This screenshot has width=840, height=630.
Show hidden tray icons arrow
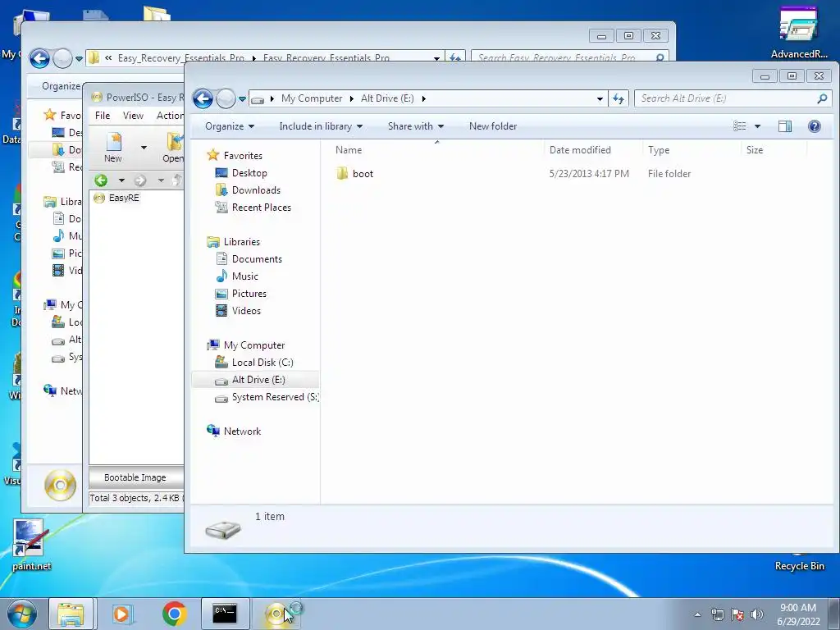pos(697,614)
